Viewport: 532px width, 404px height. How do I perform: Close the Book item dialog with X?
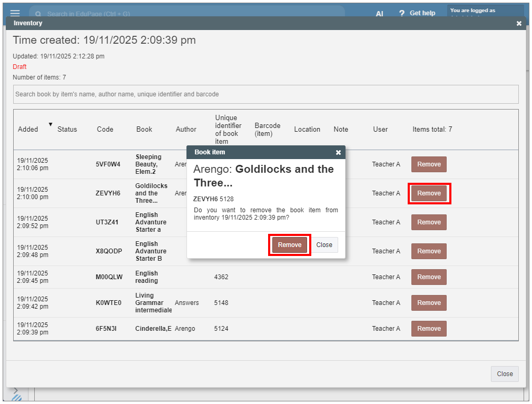tap(338, 152)
